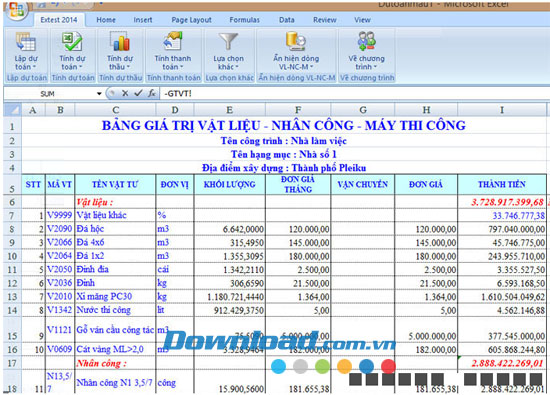Select row 8 header
The width and height of the screenshot is (550, 395).
point(12,229)
